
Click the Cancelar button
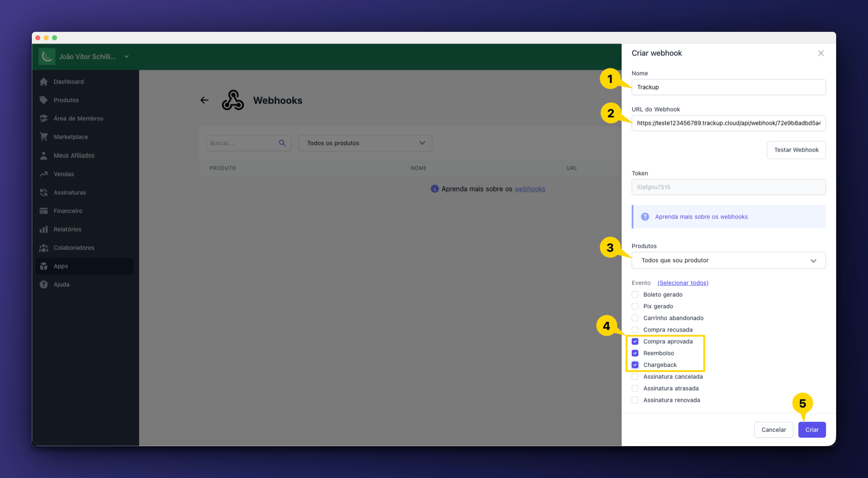click(x=774, y=430)
